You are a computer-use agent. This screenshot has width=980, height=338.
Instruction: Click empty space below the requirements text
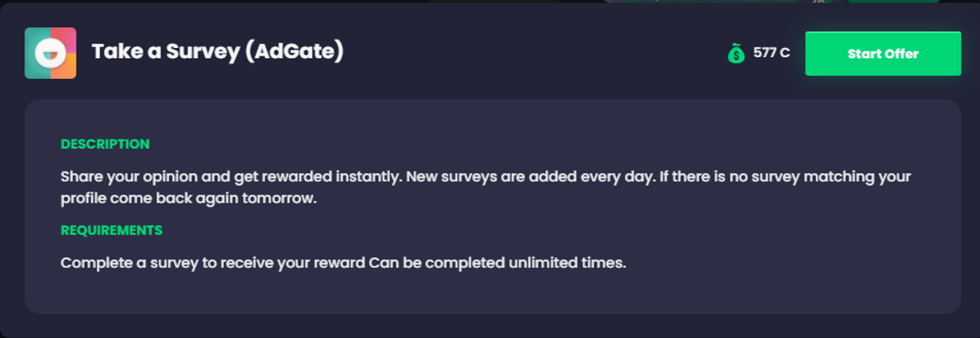(492, 293)
